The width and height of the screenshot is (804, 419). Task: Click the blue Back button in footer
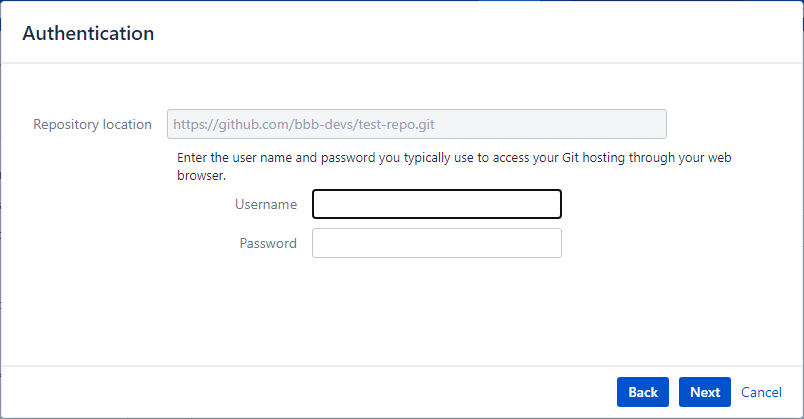click(x=643, y=392)
